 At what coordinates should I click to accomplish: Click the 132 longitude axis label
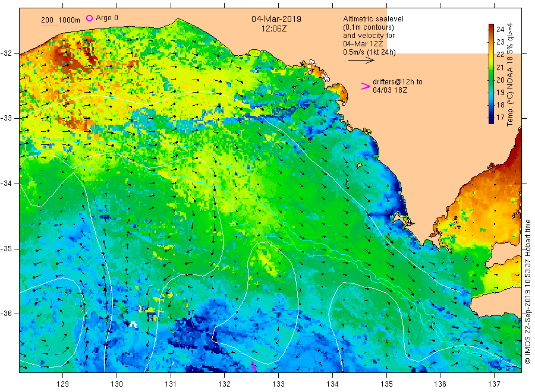(225, 384)
